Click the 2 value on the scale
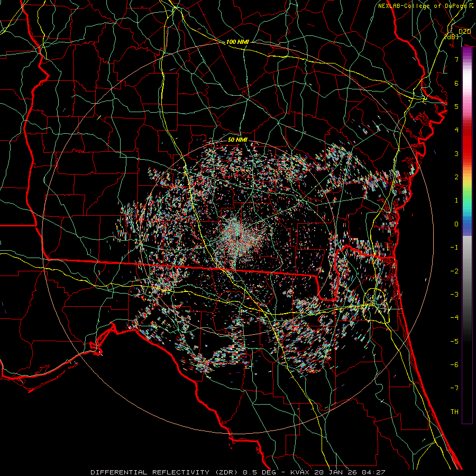Screen dimensions: 476x476 (x=456, y=177)
